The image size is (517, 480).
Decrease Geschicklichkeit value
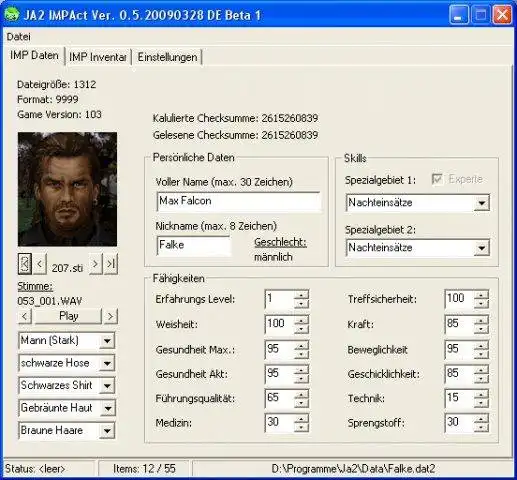pyautogui.click(x=481, y=379)
